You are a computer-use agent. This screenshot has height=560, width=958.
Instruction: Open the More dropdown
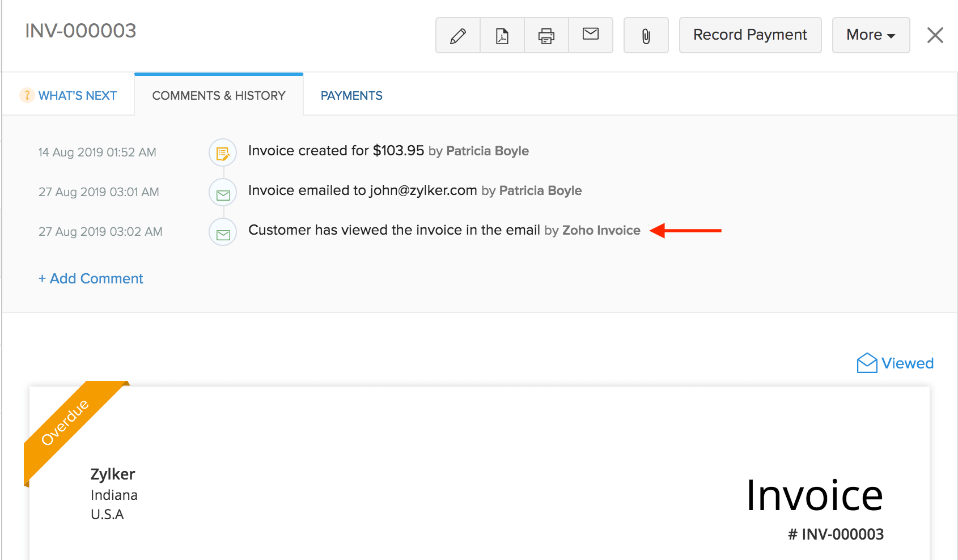tap(871, 35)
